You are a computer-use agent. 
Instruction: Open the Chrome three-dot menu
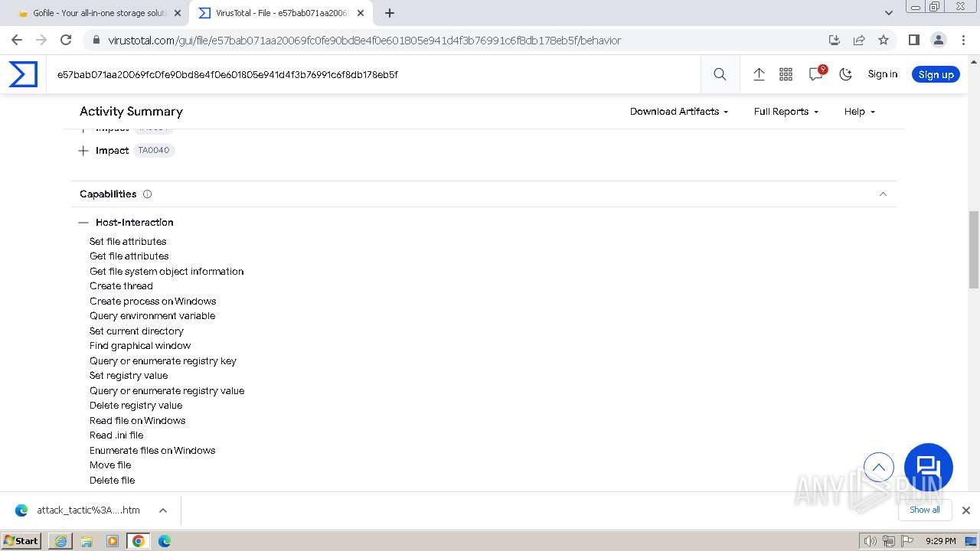coord(963,40)
